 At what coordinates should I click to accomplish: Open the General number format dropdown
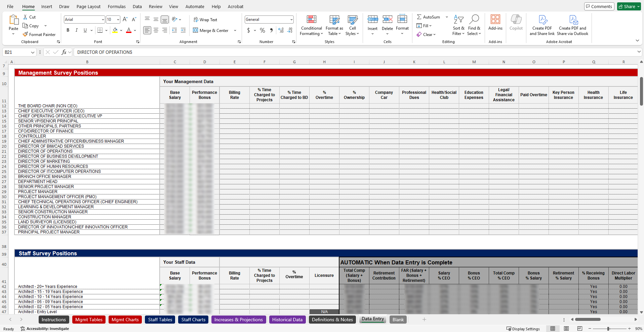pos(291,20)
